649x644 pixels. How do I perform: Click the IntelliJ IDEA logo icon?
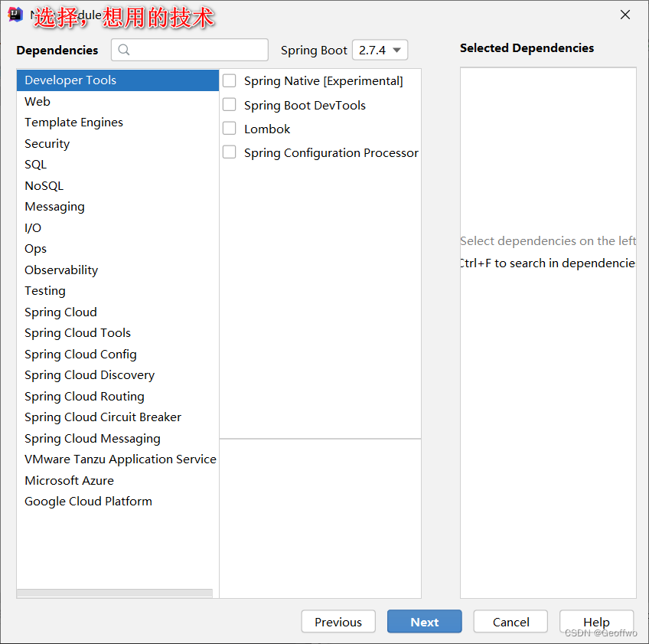(x=15, y=15)
